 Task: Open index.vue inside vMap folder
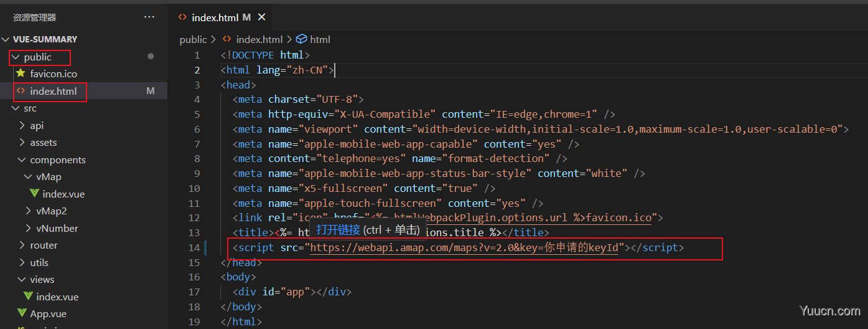click(x=63, y=194)
